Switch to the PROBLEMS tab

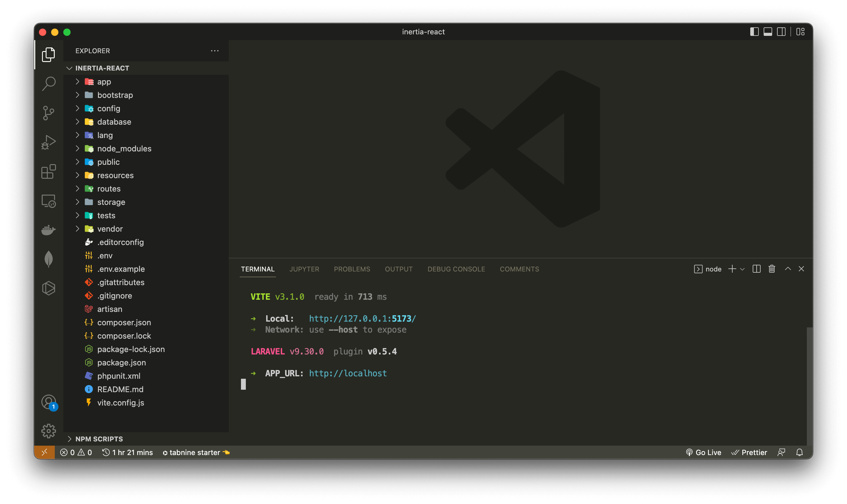click(x=352, y=269)
